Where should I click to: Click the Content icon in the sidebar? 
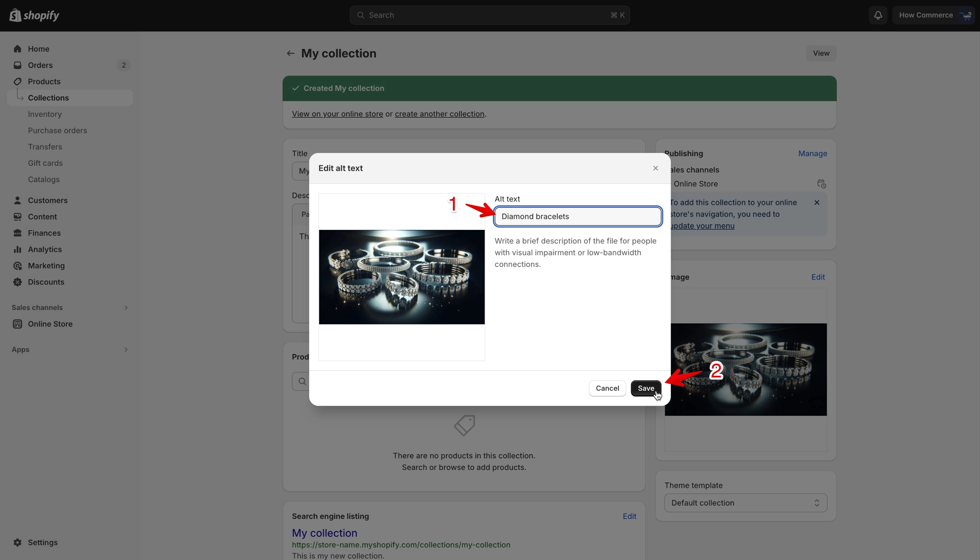coord(17,217)
